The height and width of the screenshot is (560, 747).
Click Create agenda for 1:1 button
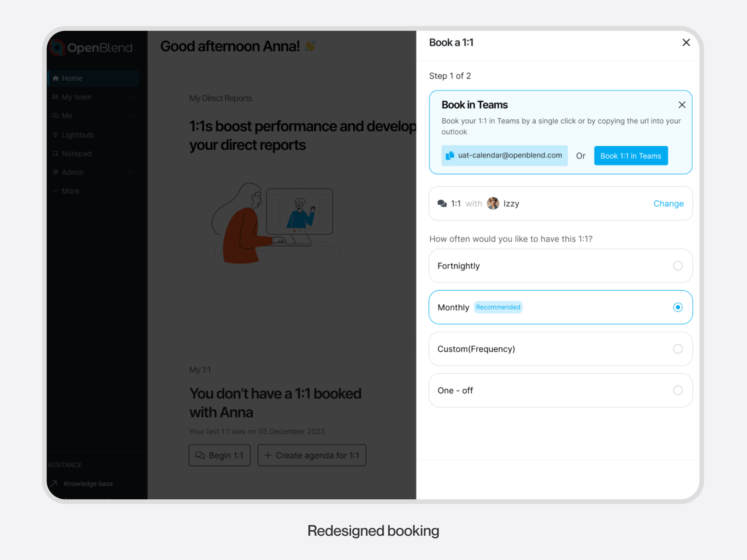click(312, 455)
